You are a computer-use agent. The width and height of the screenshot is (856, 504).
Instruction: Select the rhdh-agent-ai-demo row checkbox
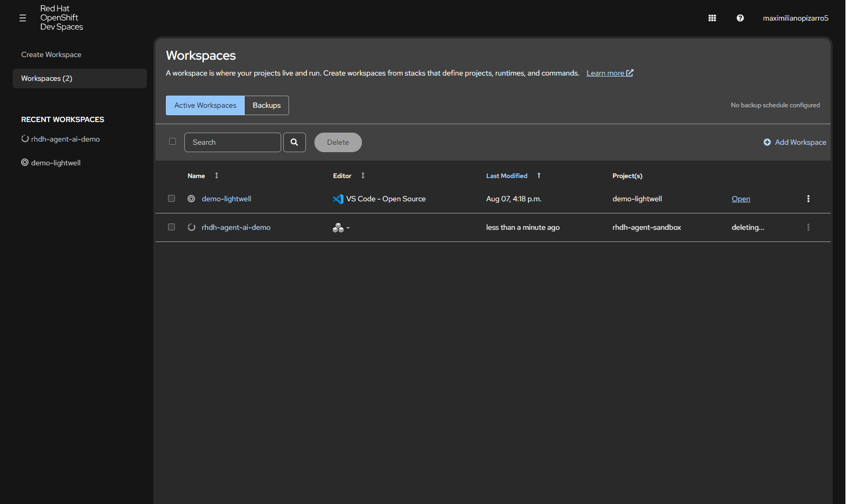click(171, 227)
